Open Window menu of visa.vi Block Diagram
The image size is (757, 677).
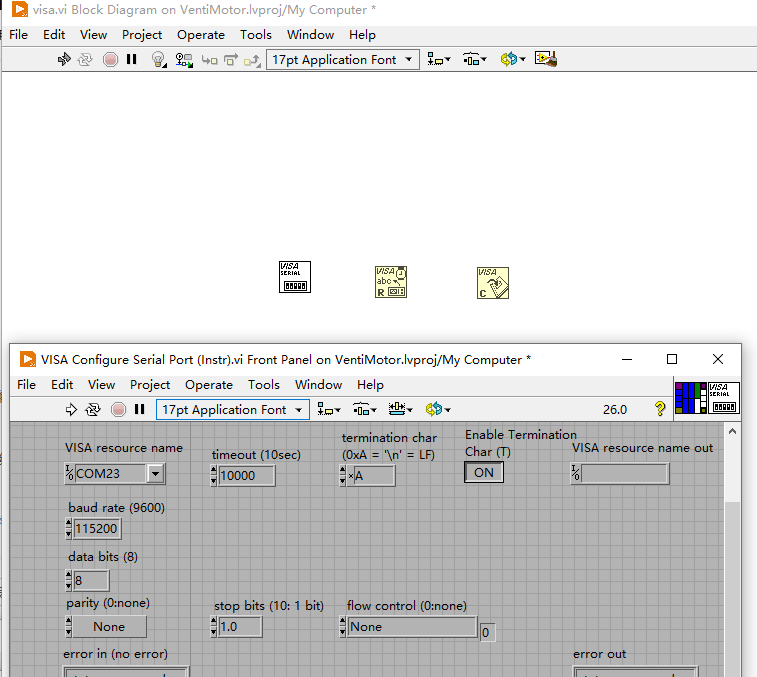(x=310, y=35)
